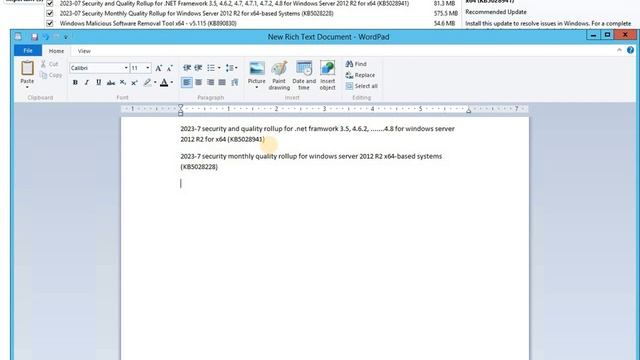
Task: Click the Cut scissors icon
Action: pos(44,64)
